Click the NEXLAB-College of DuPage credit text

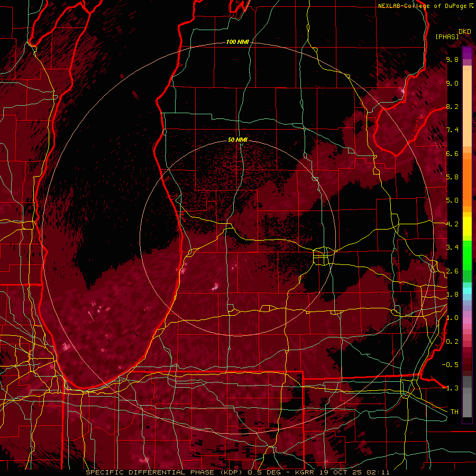[422, 6]
